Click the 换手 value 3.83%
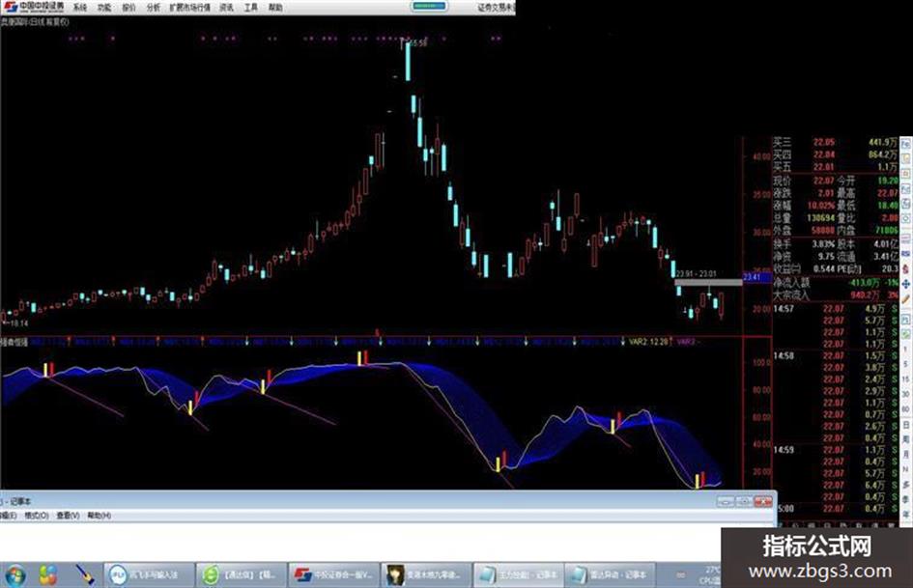This screenshot has width=913, height=588. point(824,244)
